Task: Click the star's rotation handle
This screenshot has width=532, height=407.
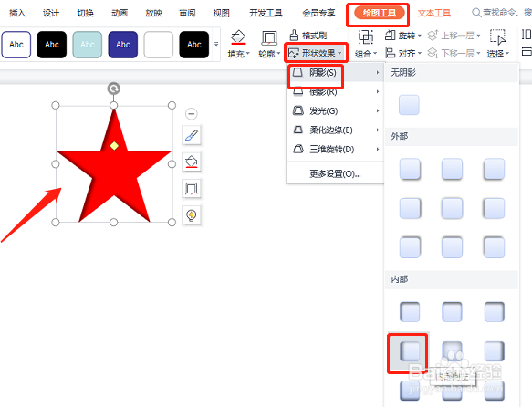Action: click(114, 89)
